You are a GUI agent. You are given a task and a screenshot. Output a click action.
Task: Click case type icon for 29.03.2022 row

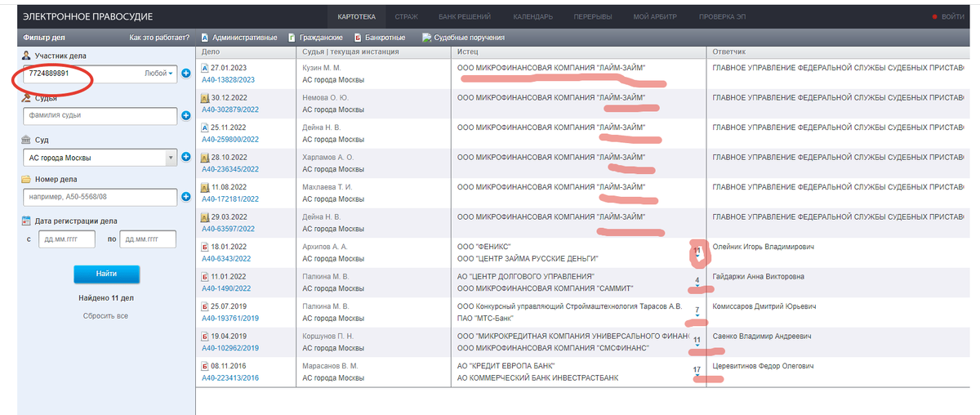(205, 216)
